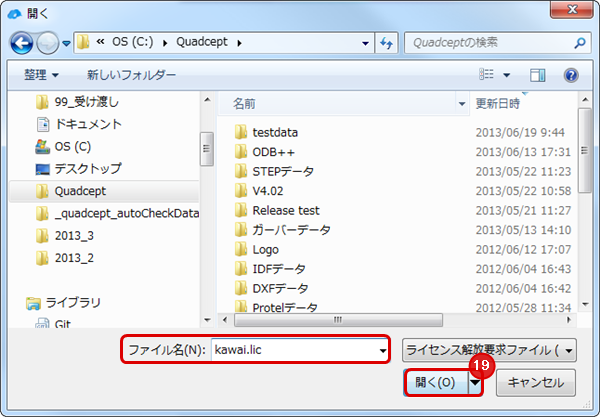Select _quadcept_autoCheckData folder in tree

click(x=127, y=213)
